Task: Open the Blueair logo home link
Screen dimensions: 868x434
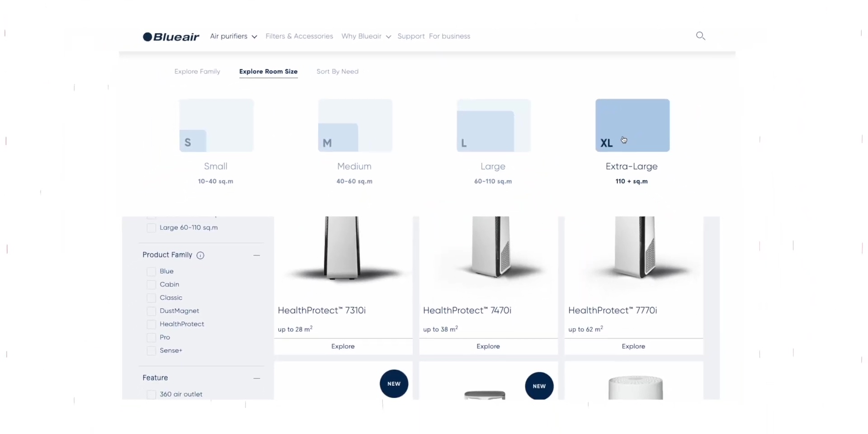Action: [x=171, y=37]
